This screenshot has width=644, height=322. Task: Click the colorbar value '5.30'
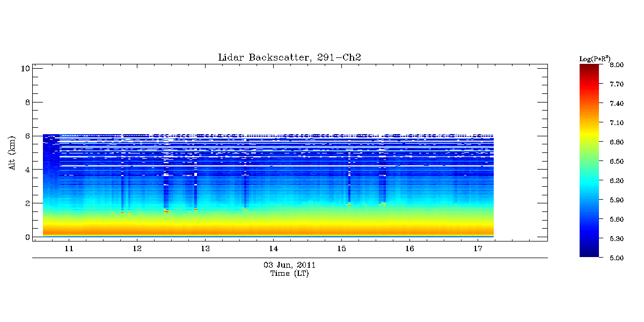617,239
